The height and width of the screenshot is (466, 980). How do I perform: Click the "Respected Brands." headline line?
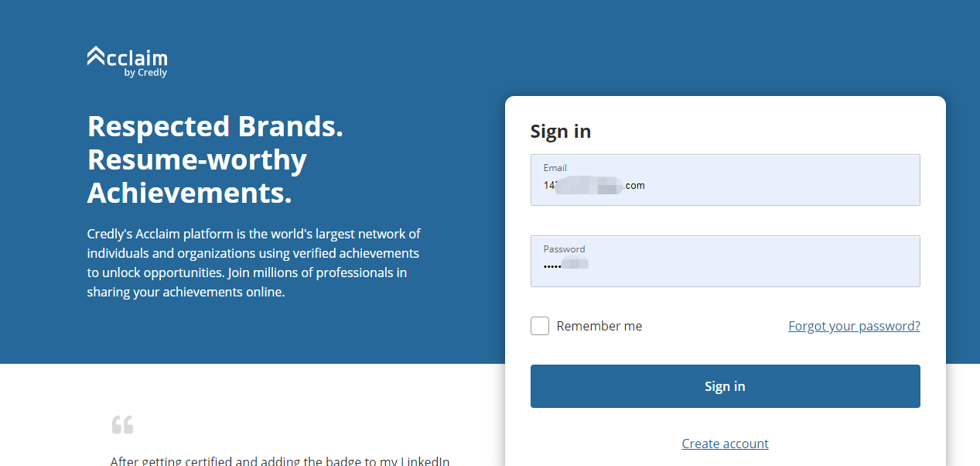215,126
